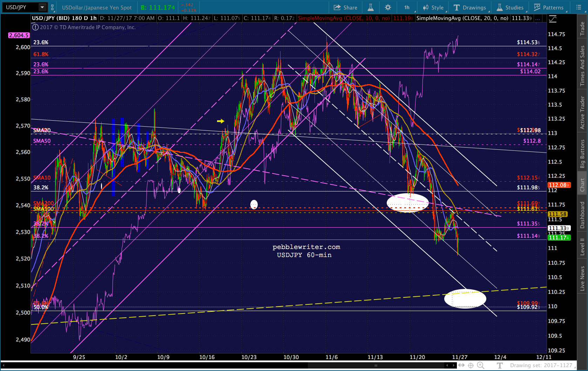Click the $114.327 red level label
The width and height of the screenshot is (588, 371).
tap(528, 54)
